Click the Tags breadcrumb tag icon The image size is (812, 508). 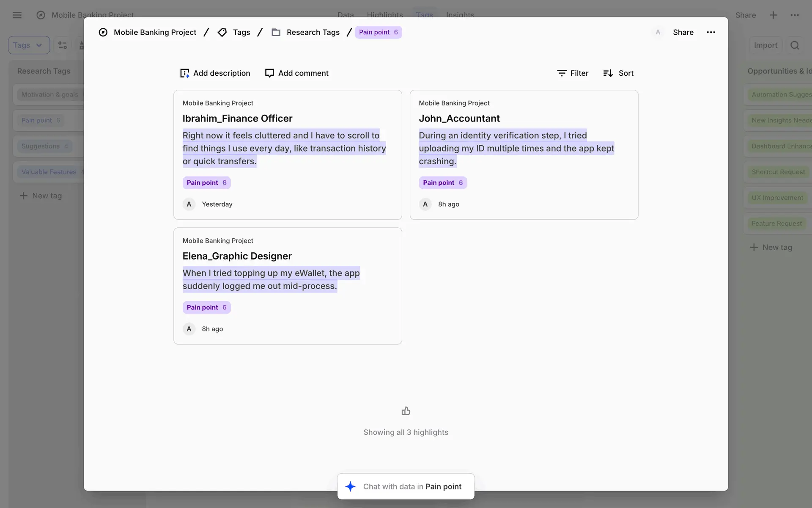[x=222, y=32]
